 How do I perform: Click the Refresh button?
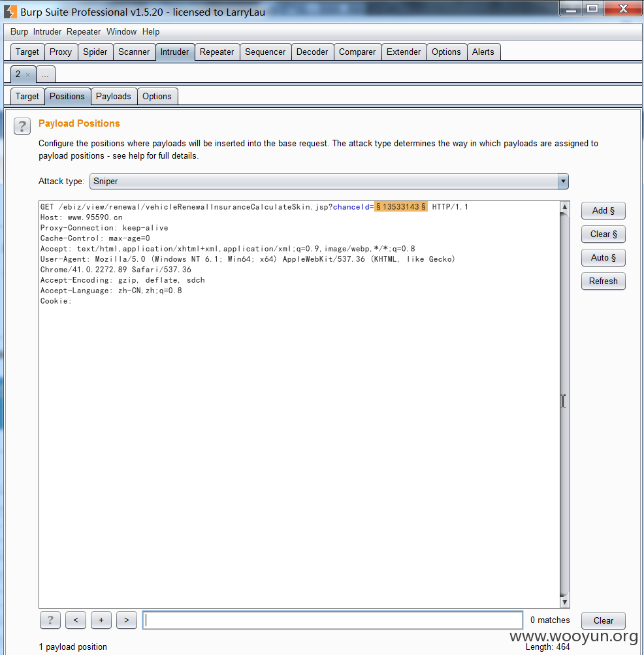pos(603,281)
